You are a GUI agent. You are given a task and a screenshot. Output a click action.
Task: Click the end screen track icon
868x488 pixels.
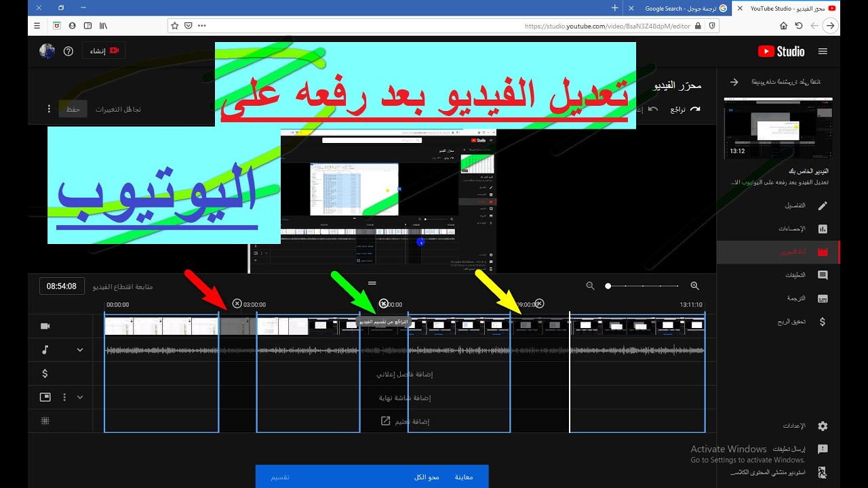point(45,397)
